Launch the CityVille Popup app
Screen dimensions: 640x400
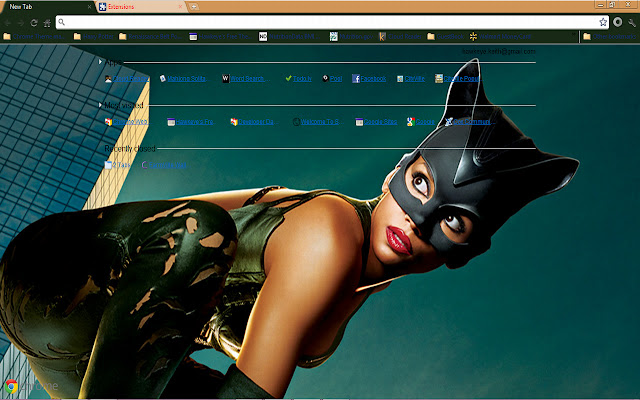pyautogui.click(x=457, y=79)
